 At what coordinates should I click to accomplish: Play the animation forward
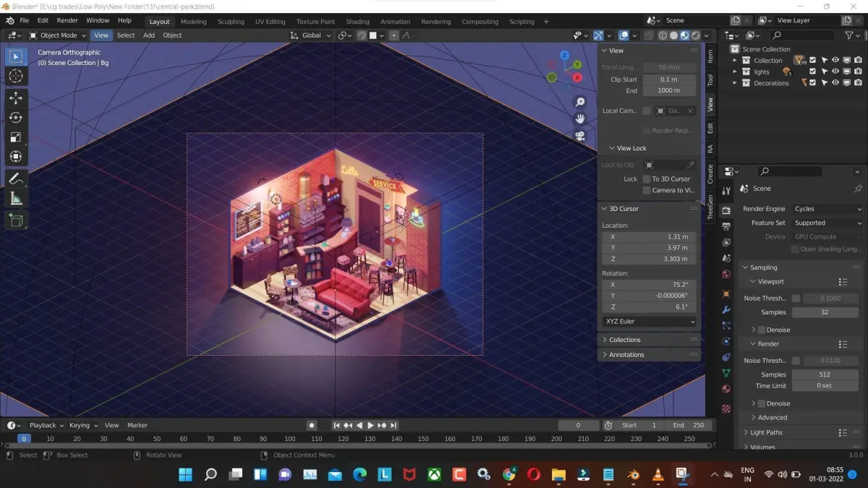coord(371,426)
